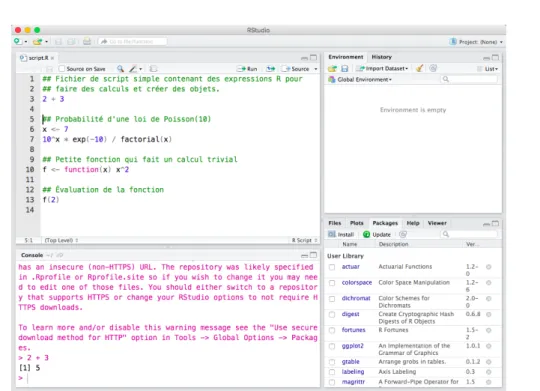Check the digest package checkbox
Image resolution: width=540 pixels, height=391 pixels.
click(332, 315)
